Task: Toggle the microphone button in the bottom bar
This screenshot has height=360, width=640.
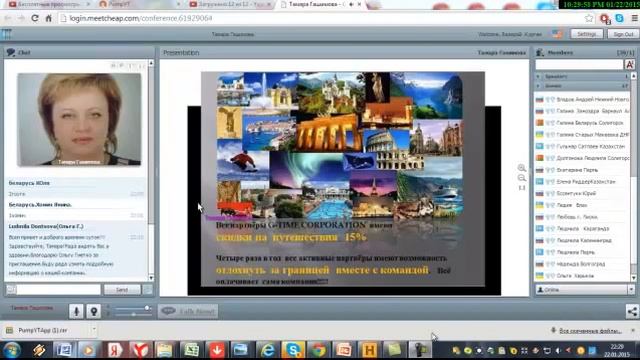Action: pyautogui.click(x=76, y=311)
